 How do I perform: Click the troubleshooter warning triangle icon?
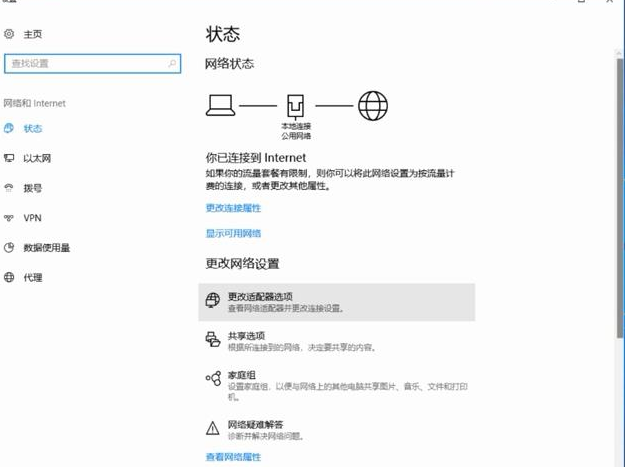click(x=212, y=428)
